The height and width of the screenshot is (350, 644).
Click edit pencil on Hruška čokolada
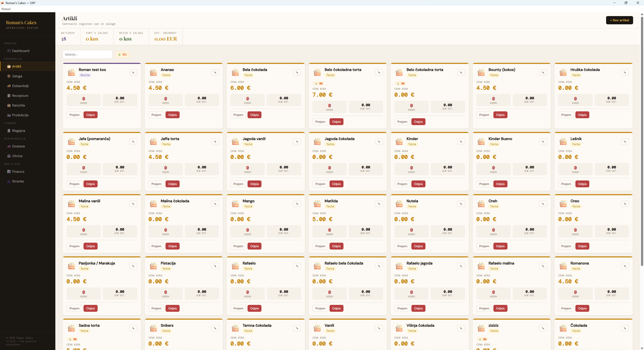[x=625, y=72]
